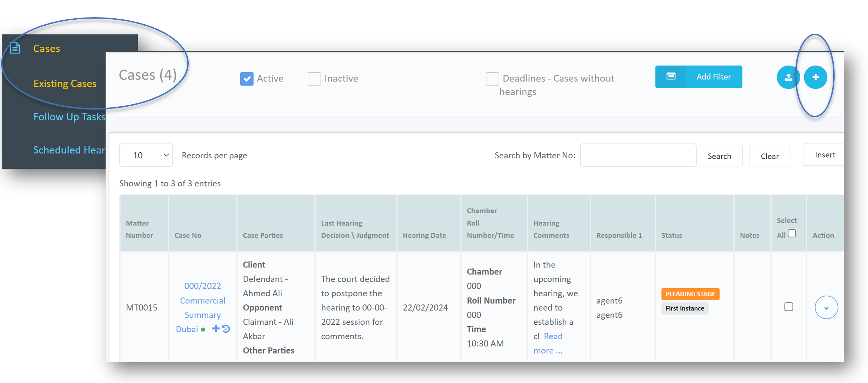Focus the Search by Matter No field
The height and width of the screenshot is (383, 868).
coord(637,155)
